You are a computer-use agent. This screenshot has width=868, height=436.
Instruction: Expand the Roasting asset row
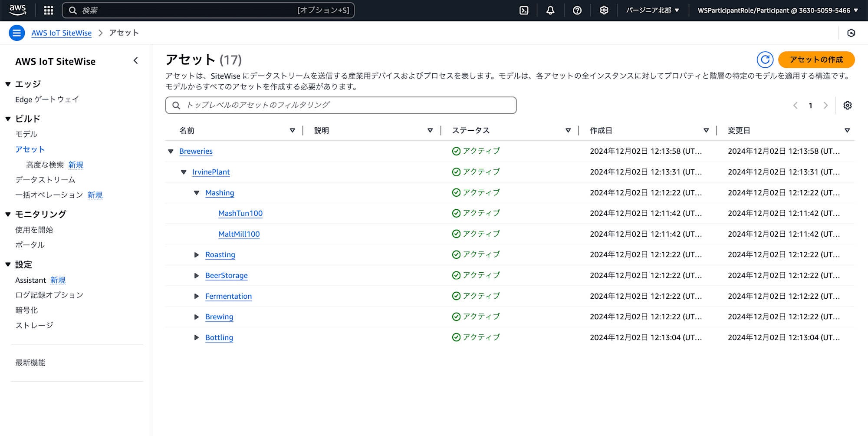pos(197,255)
